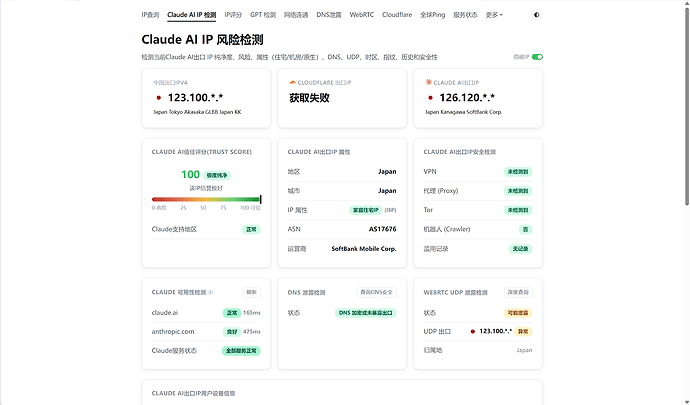The width and height of the screenshot is (690, 405).
Task: Switch to the IP评分 tab
Action: pyautogui.click(x=233, y=15)
